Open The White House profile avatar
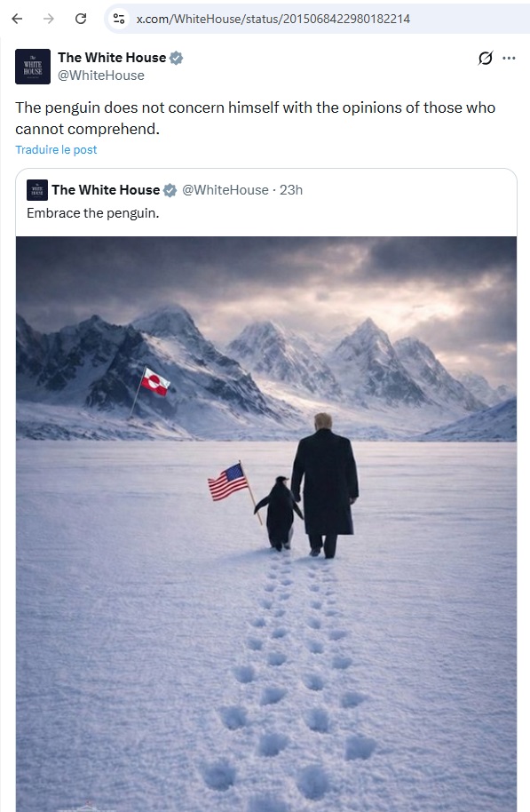 (33, 67)
